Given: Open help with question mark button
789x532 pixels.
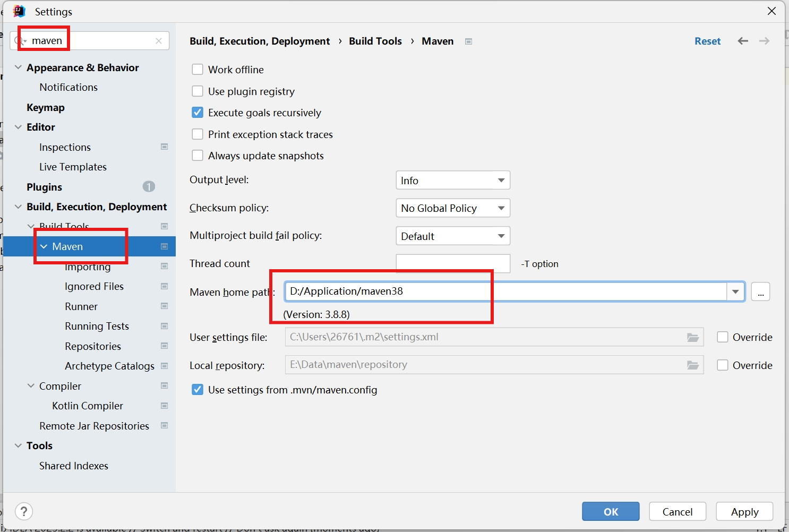Looking at the screenshot, I should (24, 511).
